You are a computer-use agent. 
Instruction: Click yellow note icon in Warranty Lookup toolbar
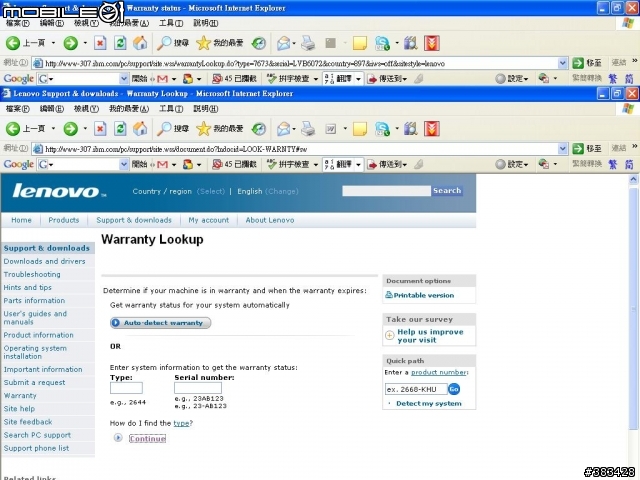pos(360,129)
